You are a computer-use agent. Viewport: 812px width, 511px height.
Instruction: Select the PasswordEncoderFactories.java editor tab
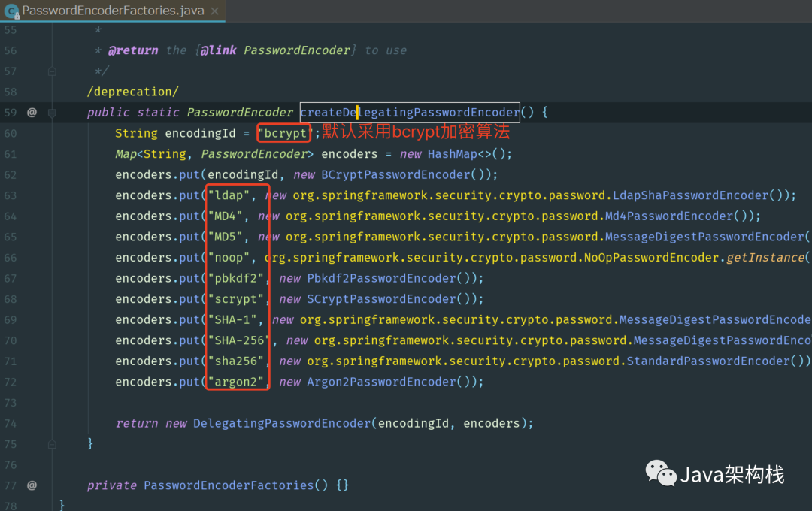112,11
